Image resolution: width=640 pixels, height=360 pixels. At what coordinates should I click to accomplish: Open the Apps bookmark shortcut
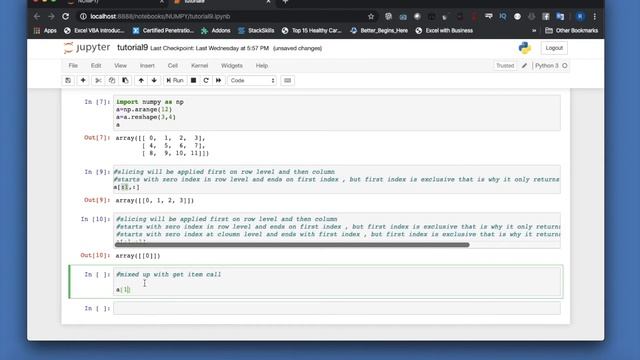(x=45, y=31)
